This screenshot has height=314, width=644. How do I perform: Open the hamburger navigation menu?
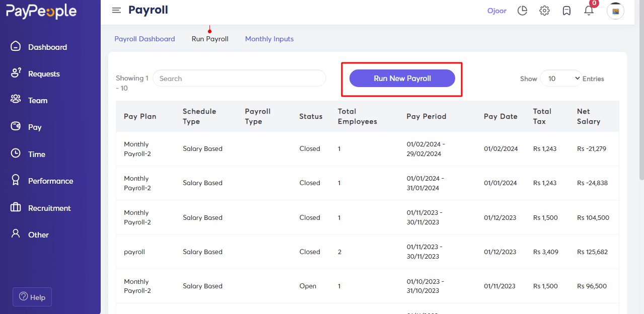click(116, 10)
